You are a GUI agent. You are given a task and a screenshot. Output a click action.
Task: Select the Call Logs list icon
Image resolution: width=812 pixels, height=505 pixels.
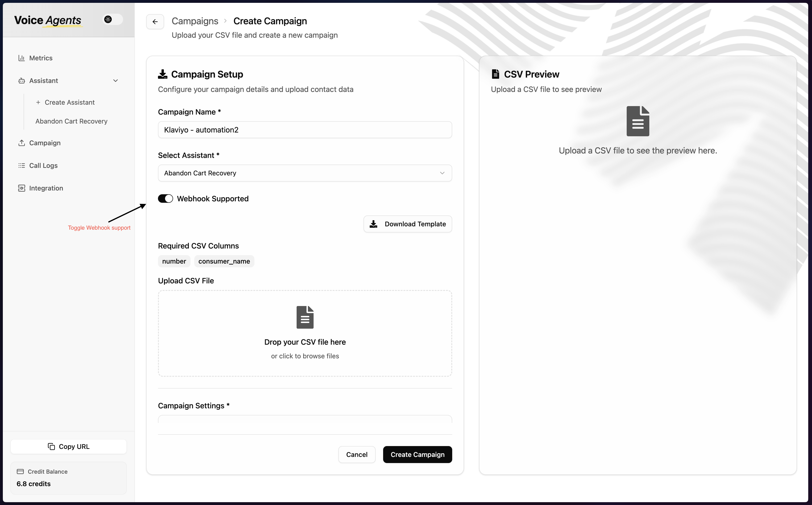(21, 165)
